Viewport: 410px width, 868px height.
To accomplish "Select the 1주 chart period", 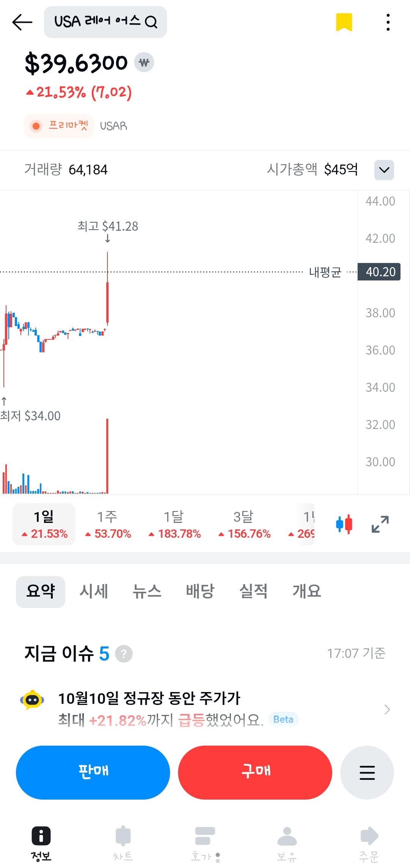I will click(108, 524).
